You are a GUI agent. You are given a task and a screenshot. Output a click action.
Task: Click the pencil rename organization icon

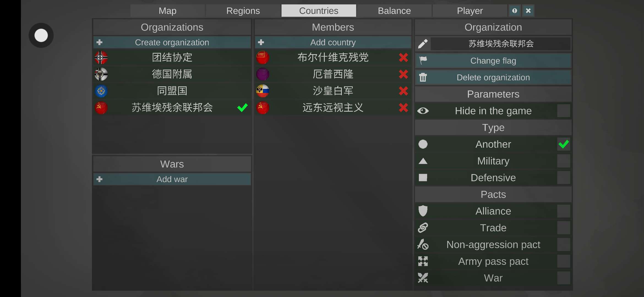click(423, 44)
